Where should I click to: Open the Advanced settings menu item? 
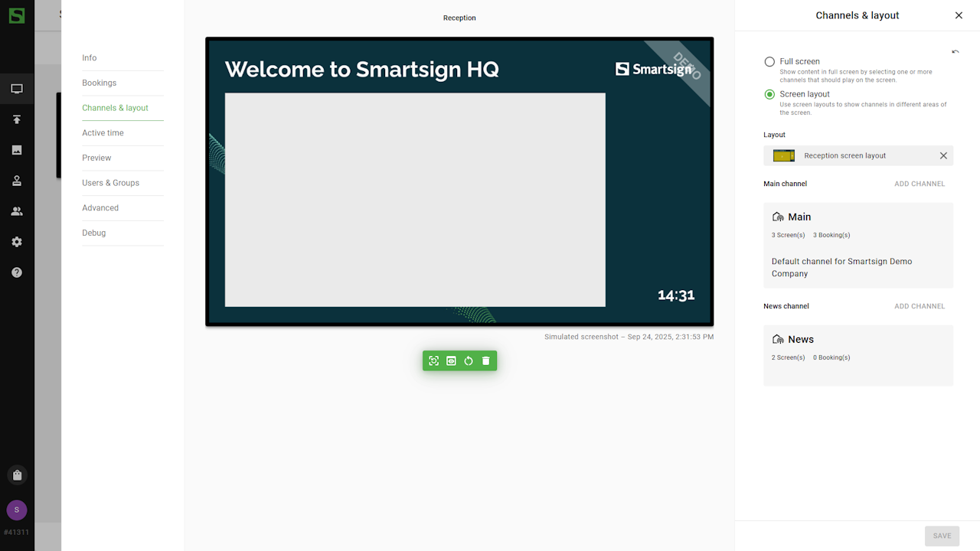click(x=100, y=208)
